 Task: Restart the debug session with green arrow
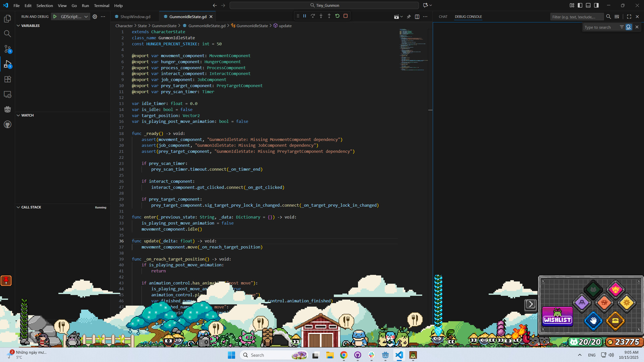337,16
